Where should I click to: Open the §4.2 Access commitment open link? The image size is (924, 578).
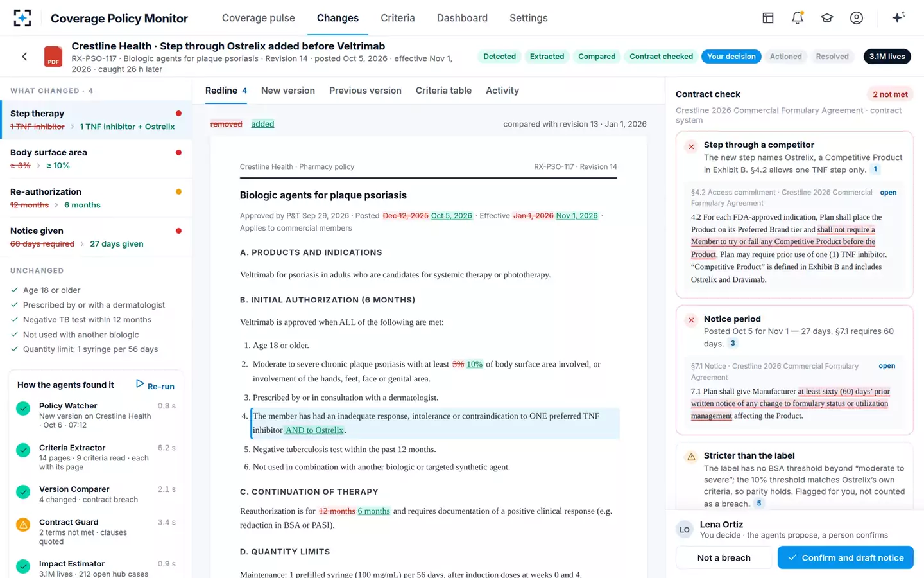[888, 193]
